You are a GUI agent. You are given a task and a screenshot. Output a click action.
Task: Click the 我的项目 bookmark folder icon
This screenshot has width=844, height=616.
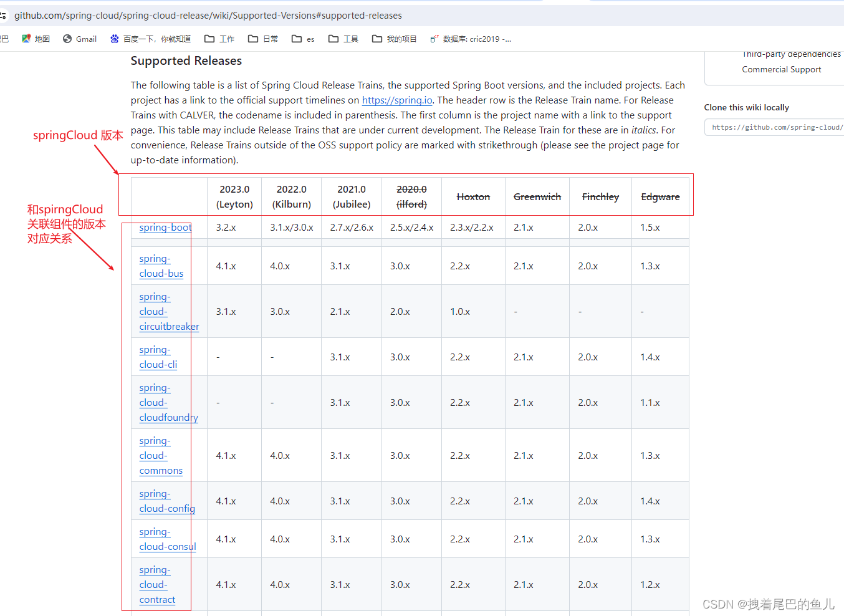coord(377,39)
